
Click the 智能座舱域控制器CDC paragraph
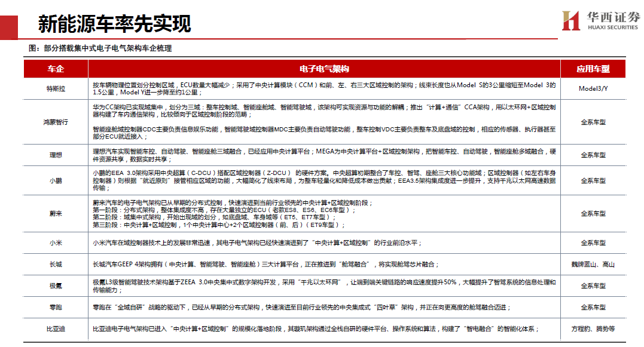pos(324,133)
